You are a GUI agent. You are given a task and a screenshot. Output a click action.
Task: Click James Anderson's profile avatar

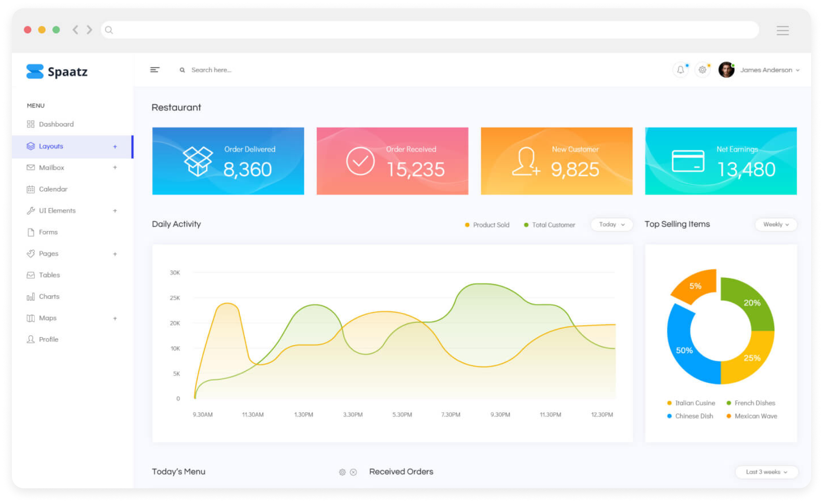coord(726,70)
